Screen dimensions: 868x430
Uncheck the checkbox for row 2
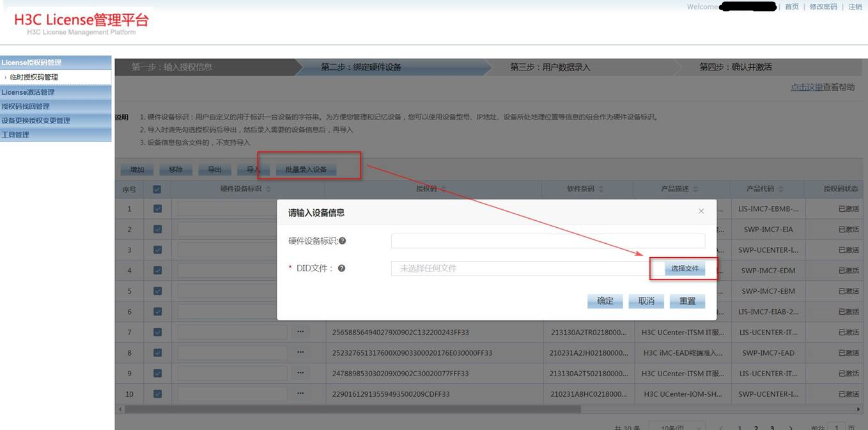(x=157, y=229)
